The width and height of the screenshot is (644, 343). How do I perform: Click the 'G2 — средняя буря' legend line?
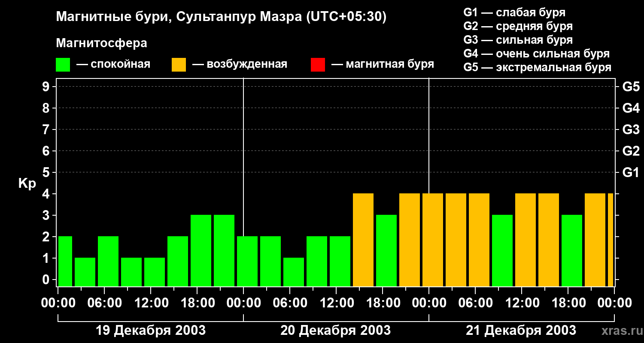518,26
